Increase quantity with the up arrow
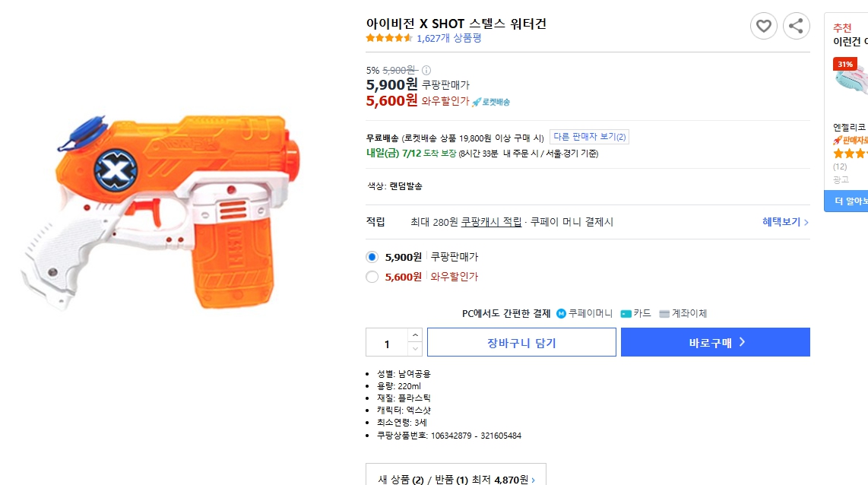This screenshot has height=485, width=868. pos(415,335)
